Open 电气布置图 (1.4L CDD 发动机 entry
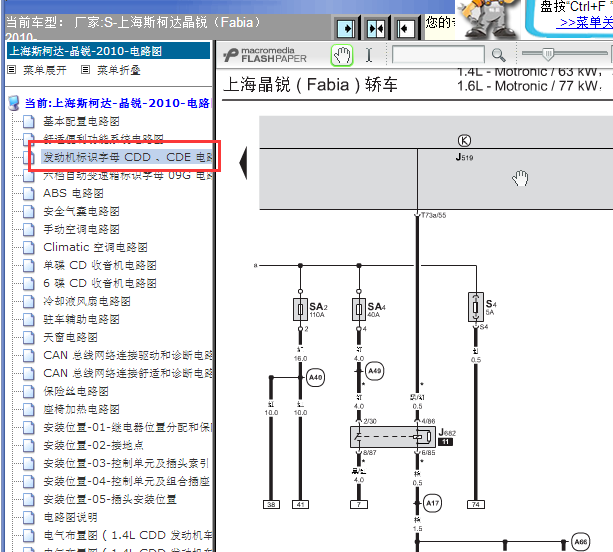613x552 pixels. coord(127,535)
